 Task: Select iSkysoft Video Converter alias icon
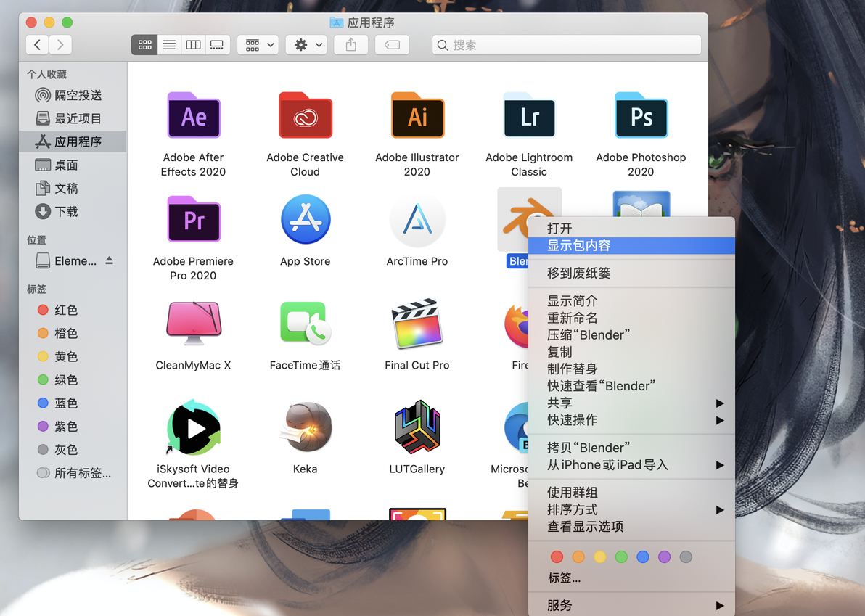click(194, 427)
